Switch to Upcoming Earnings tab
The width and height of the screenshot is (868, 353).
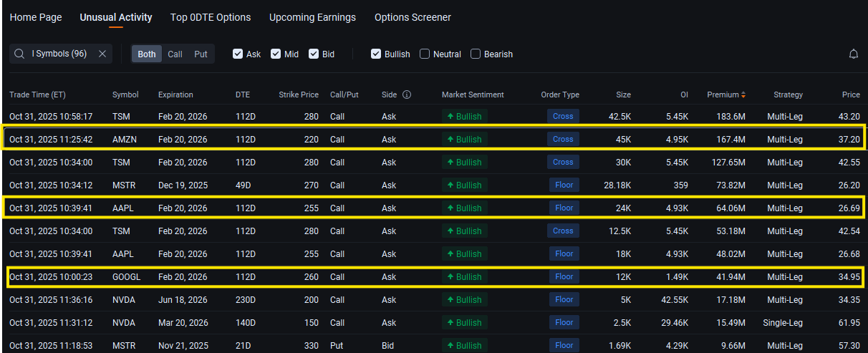(x=312, y=17)
